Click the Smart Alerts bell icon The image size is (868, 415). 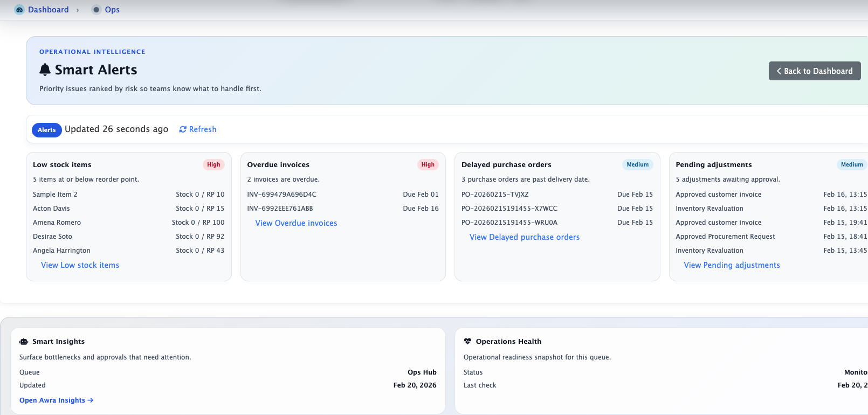[x=45, y=70]
